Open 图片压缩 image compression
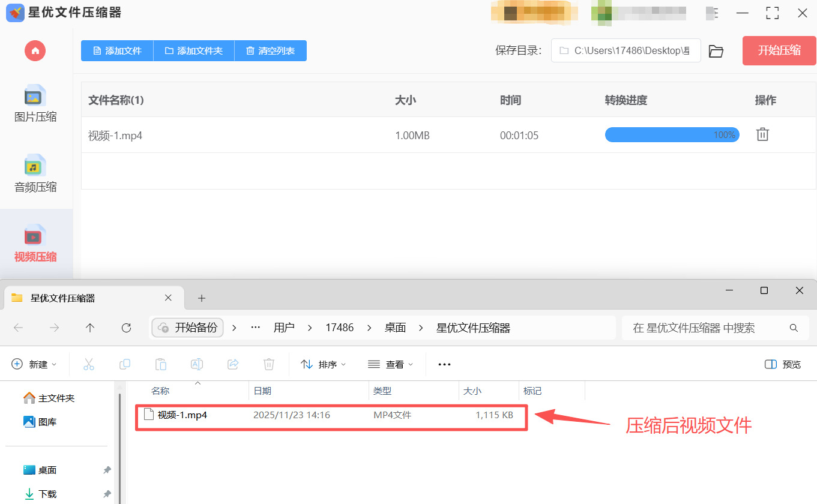 click(x=35, y=104)
